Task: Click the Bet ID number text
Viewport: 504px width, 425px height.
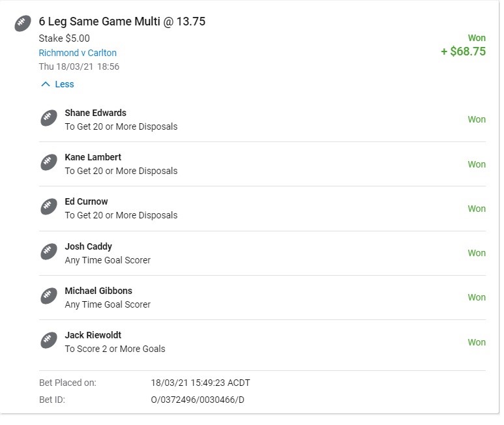Action: pos(198,400)
